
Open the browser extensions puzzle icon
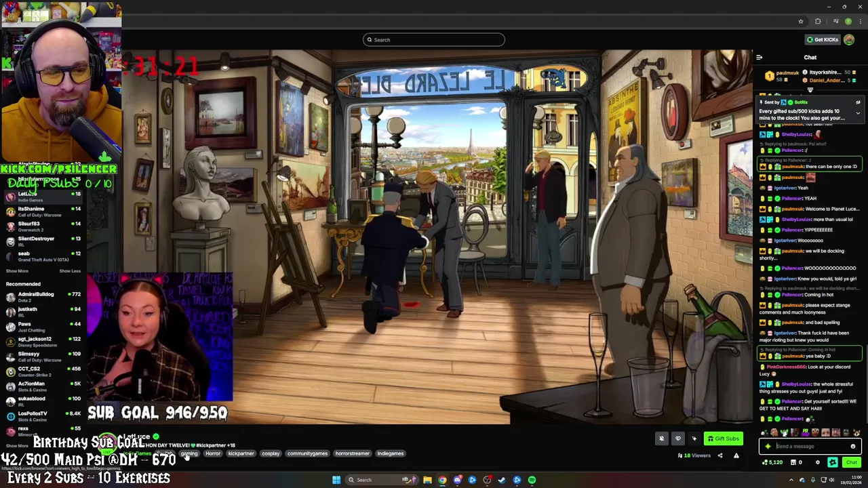pos(818,21)
